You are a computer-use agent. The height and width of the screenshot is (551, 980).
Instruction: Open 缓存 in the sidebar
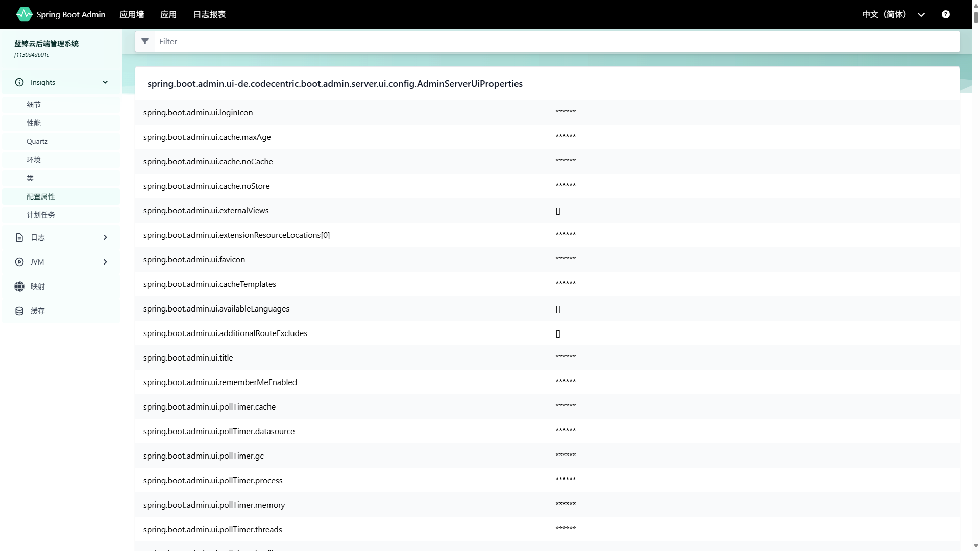click(x=61, y=311)
